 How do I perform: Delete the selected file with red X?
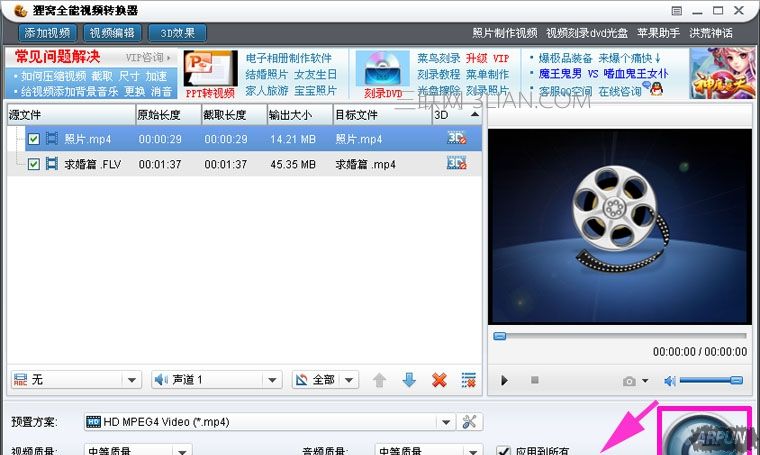point(439,380)
